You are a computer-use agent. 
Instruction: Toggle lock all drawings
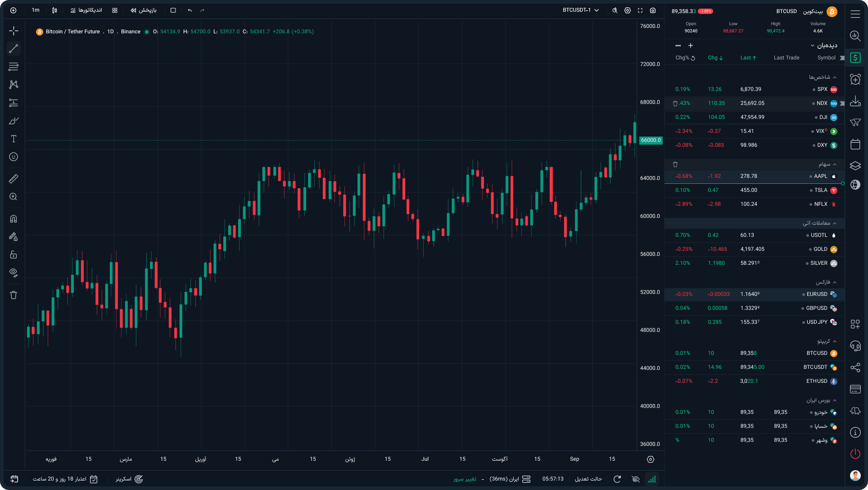pyautogui.click(x=14, y=255)
